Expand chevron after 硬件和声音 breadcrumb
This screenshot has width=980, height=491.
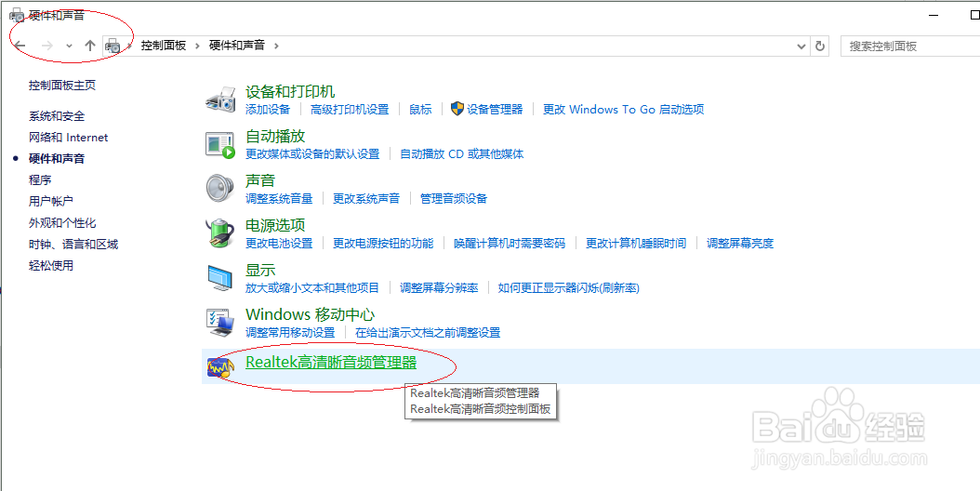point(276,46)
